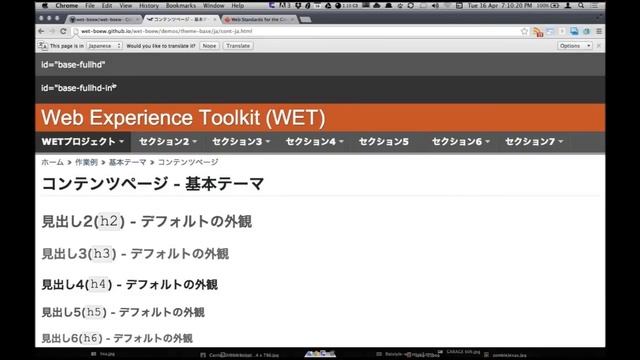Open the Chrome application menu

coord(67,6)
